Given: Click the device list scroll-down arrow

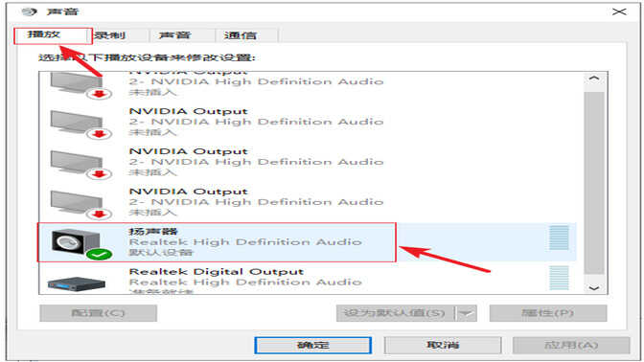Looking at the screenshot, I should (x=594, y=287).
